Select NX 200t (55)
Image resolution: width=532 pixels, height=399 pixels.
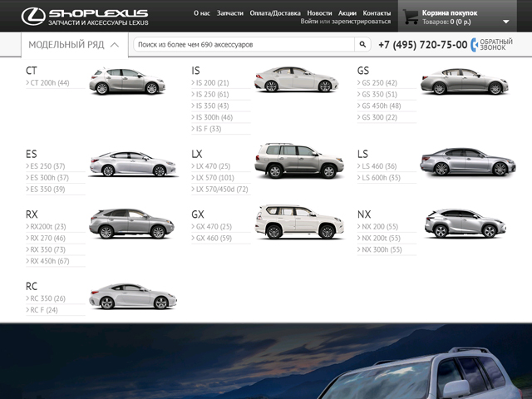point(381,239)
